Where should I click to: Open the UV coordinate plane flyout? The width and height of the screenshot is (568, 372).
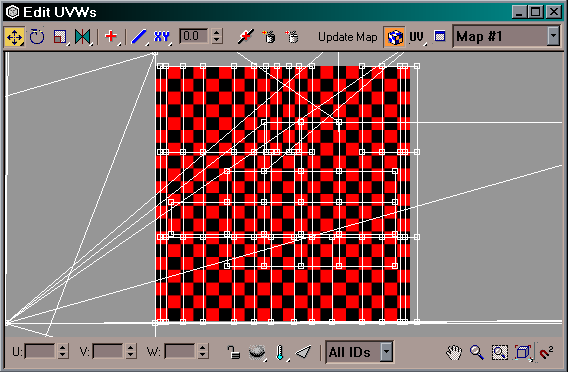(417, 37)
